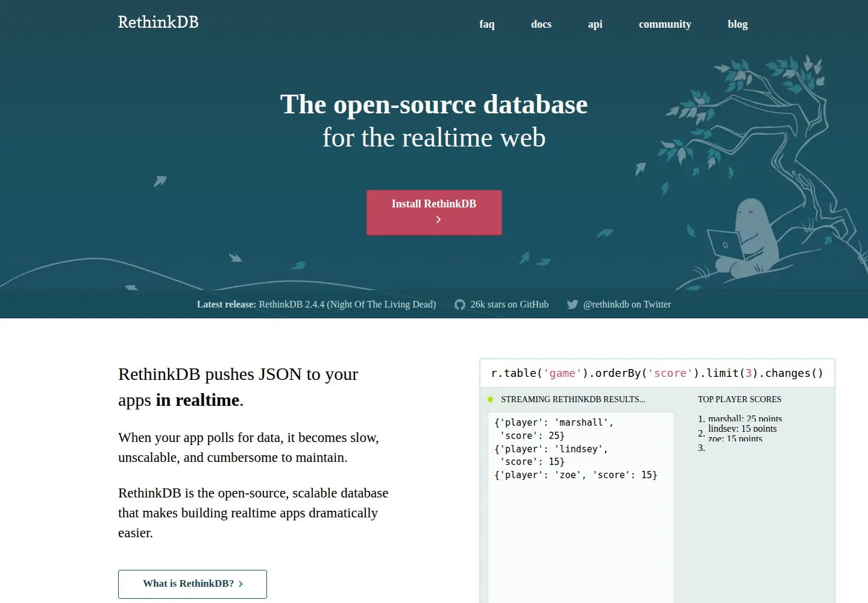Click the STREAMING RETHINKDB RESULTS label
This screenshot has height=603, width=868.
coord(573,399)
